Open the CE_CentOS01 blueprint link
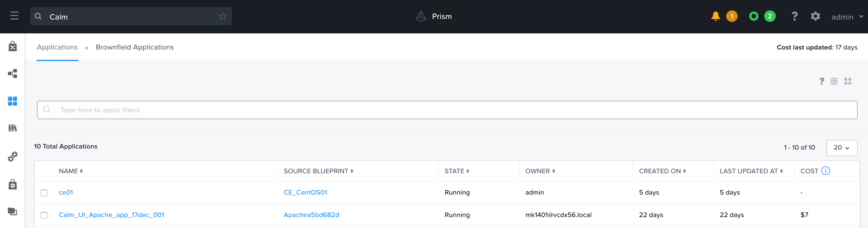Viewport: 868px width, 228px height. click(305, 192)
